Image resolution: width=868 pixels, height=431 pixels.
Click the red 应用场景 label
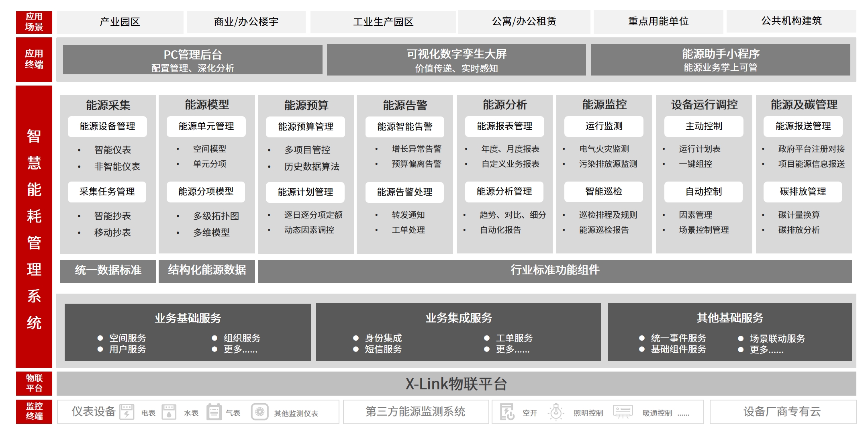pyautogui.click(x=34, y=22)
